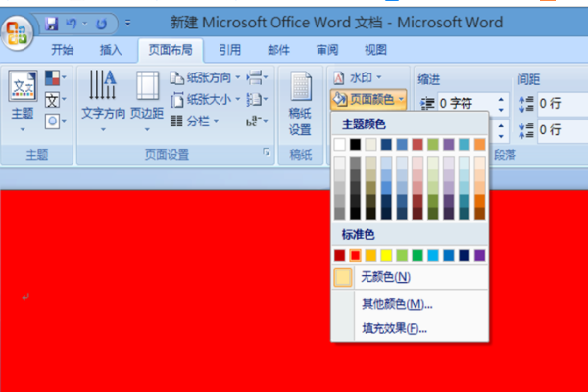588x392 pixels.
Task: Toggle the 页面颜色 page color button
Action: [x=368, y=100]
